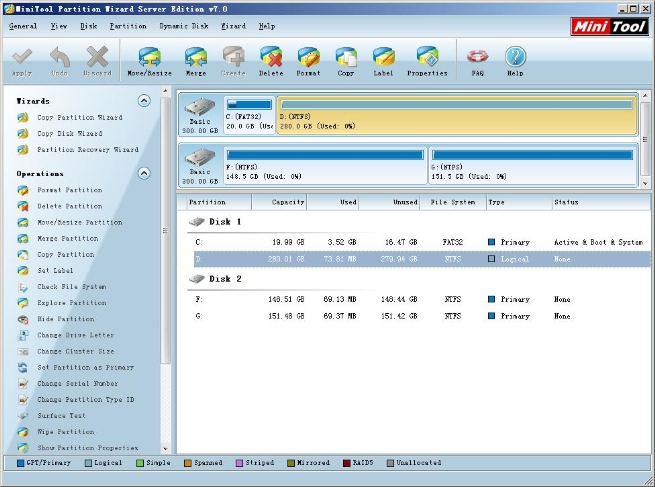Click Set Partition as Primary icon
Screen dimensions: 655x487
(x=23, y=368)
